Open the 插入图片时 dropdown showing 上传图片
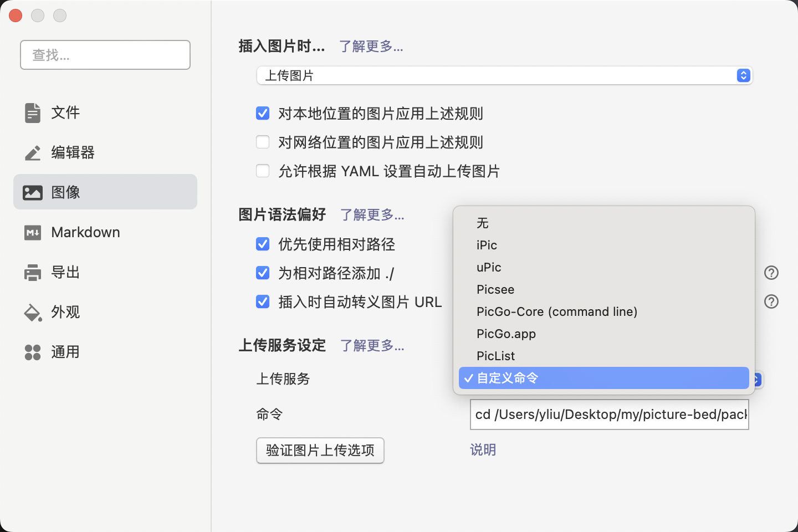Screen dimensions: 798x532 point(504,75)
